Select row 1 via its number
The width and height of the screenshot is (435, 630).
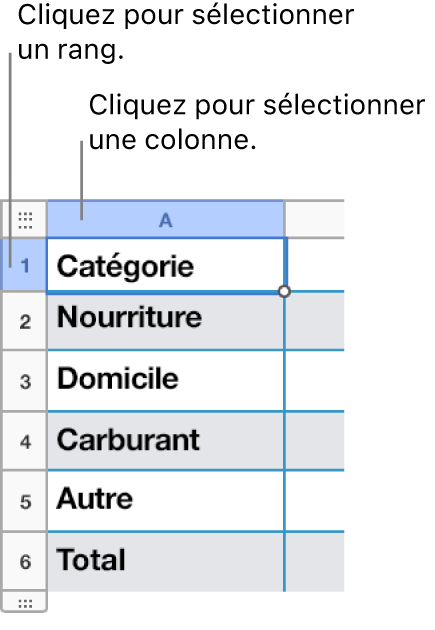pyautogui.click(x=25, y=266)
